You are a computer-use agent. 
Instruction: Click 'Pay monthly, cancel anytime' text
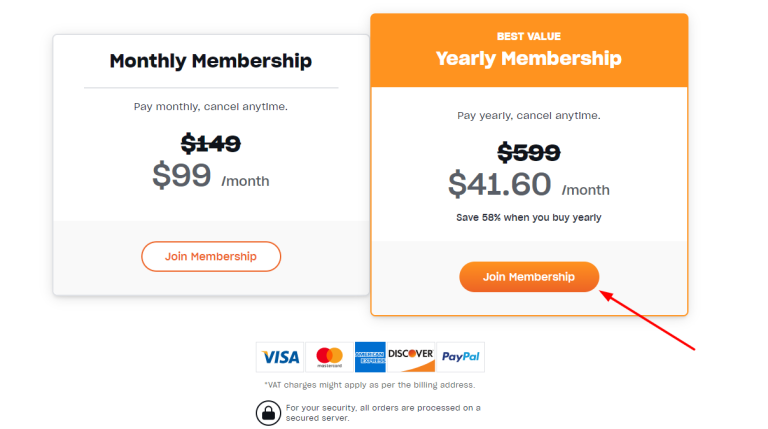(211, 107)
